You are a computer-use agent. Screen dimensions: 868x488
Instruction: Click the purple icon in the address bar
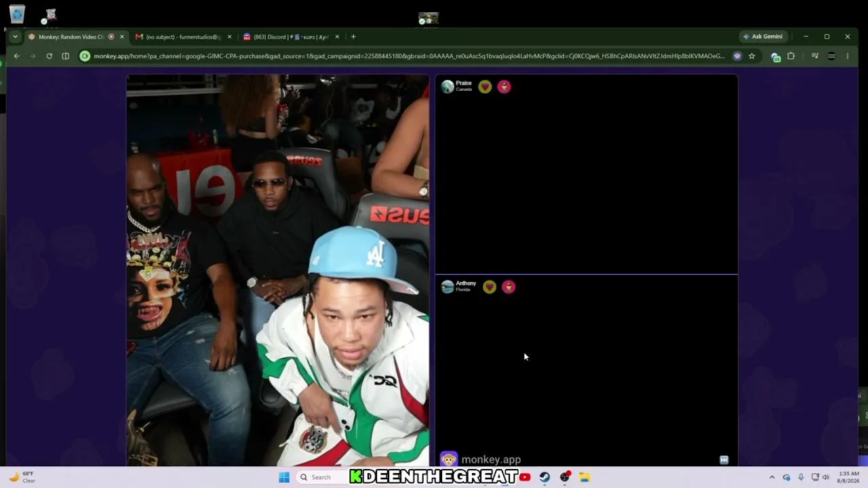click(x=737, y=56)
